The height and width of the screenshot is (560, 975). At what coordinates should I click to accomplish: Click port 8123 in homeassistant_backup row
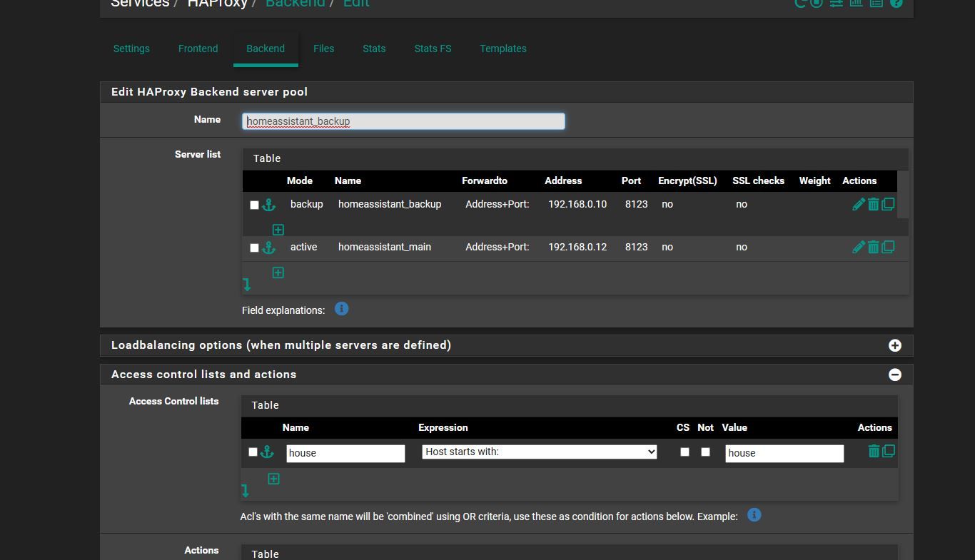click(637, 204)
